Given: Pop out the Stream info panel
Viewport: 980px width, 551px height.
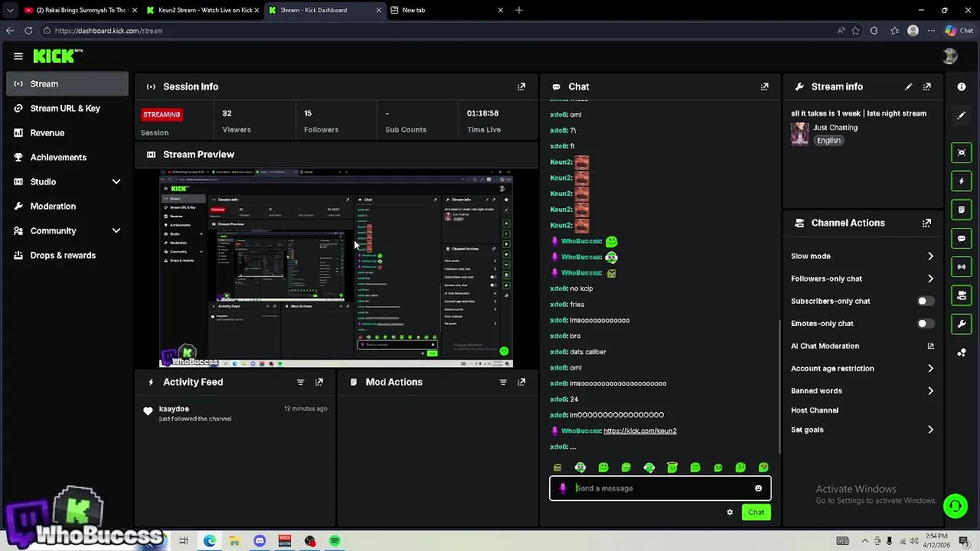Looking at the screenshot, I should [927, 87].
